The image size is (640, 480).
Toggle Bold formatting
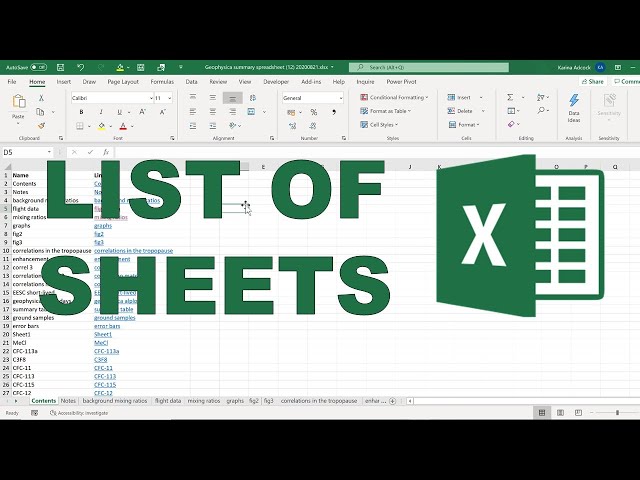[x=81, y=112]
